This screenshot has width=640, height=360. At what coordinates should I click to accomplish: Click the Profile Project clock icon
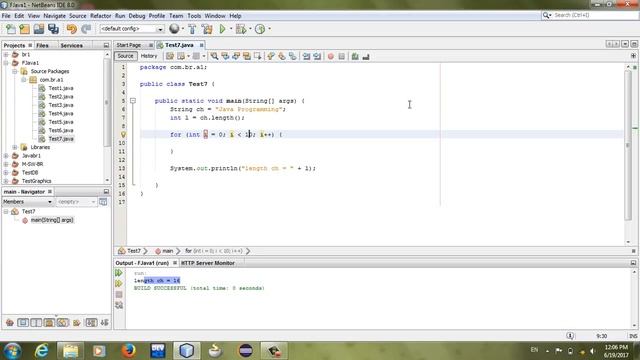(260, 29)
